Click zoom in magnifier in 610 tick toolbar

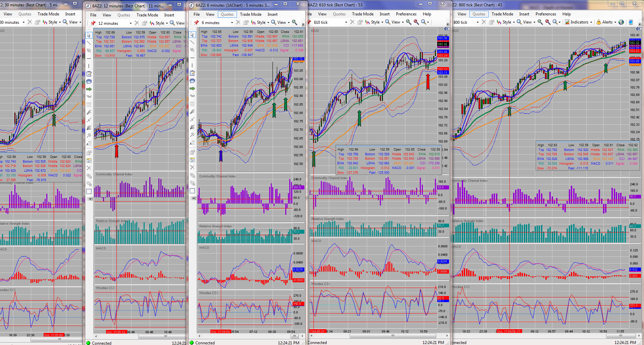[x=408, y=22]
